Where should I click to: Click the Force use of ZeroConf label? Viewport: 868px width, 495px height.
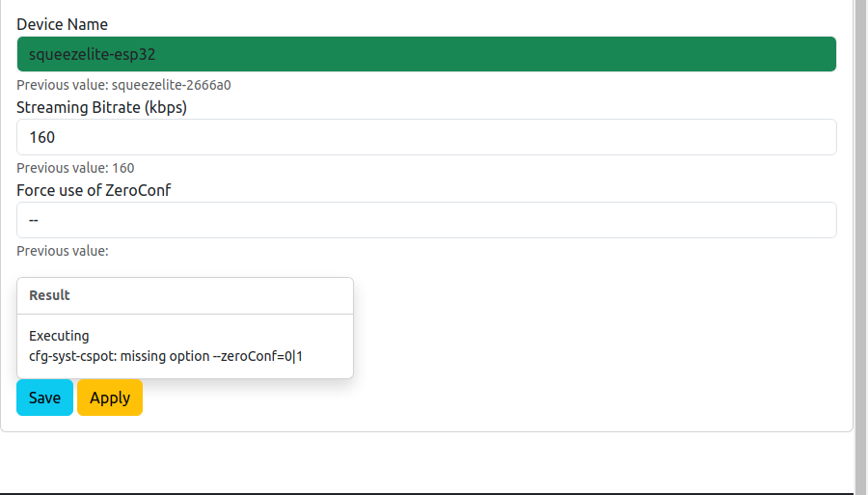click(94, 190)
